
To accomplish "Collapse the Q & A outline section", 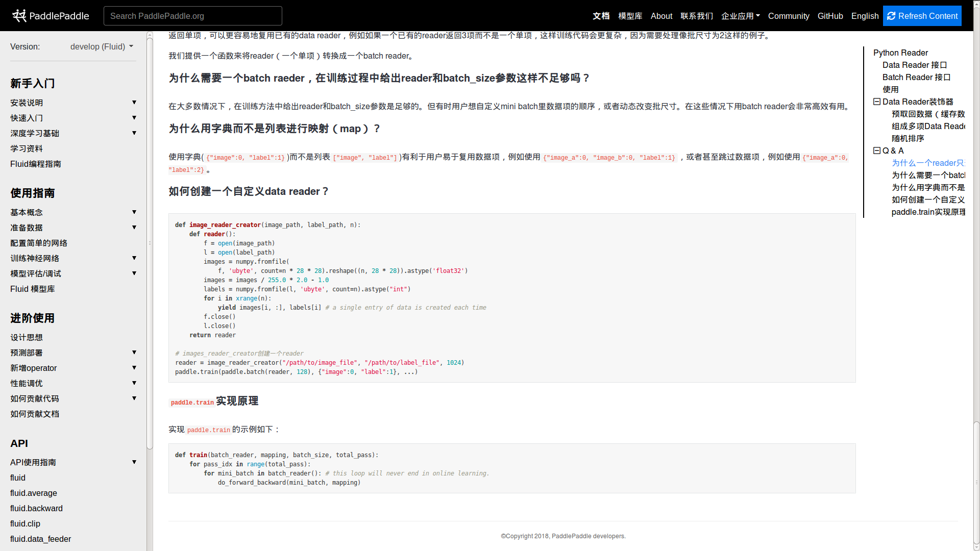I will coord(877,151).
